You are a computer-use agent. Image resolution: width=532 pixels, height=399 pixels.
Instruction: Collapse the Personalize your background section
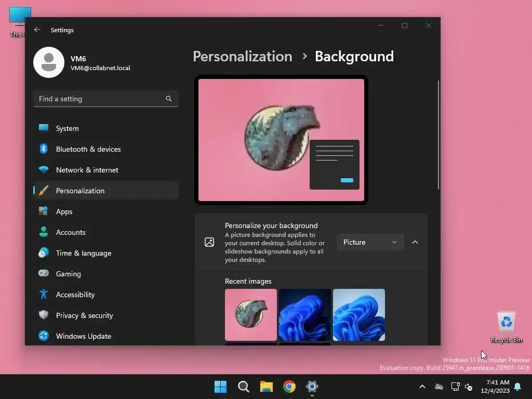click(x=415, y=242)
